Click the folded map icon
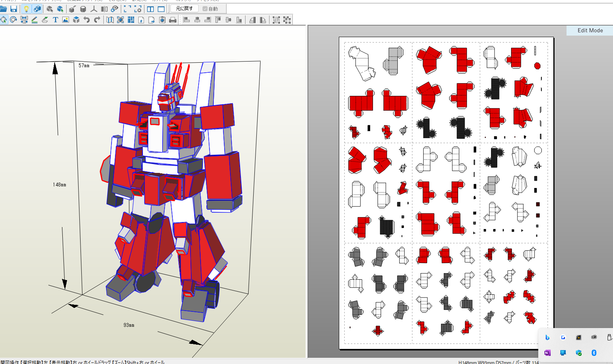This screenshot has width=613, height=364. click(110, 20)
